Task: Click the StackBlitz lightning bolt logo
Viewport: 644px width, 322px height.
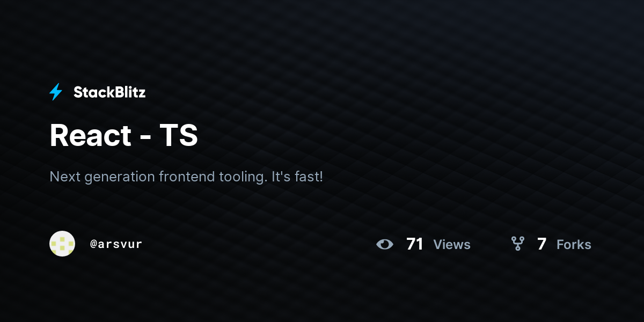Action: [56, 92]
